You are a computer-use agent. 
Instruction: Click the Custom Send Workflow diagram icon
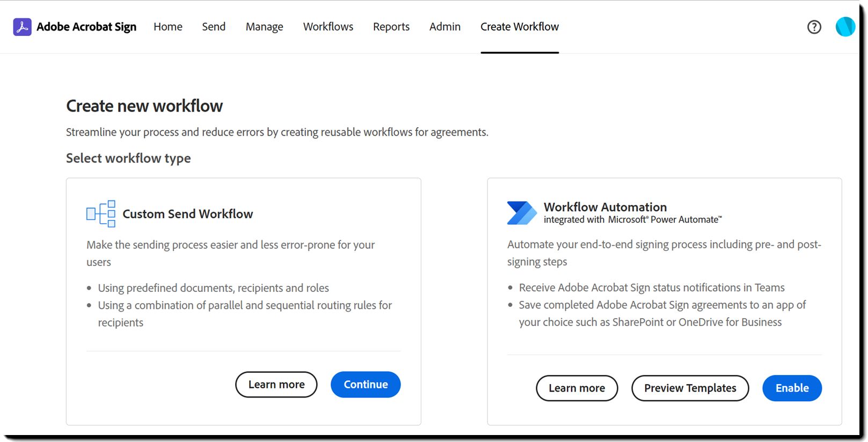(101, 214)
